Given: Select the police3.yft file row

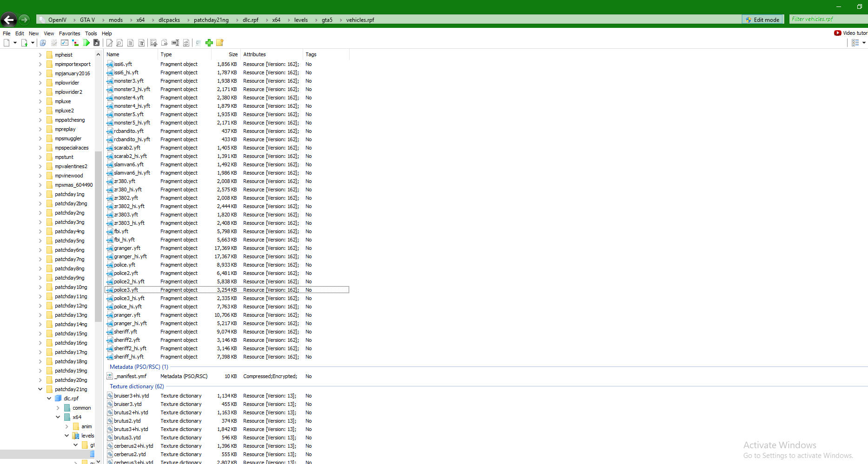Looking at the screenshot, I should (x=227, y=290).
